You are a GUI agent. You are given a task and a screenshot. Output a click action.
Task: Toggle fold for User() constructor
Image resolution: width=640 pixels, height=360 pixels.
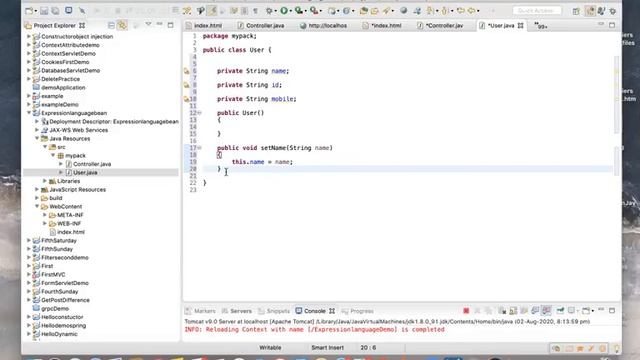tap(200, 113)
